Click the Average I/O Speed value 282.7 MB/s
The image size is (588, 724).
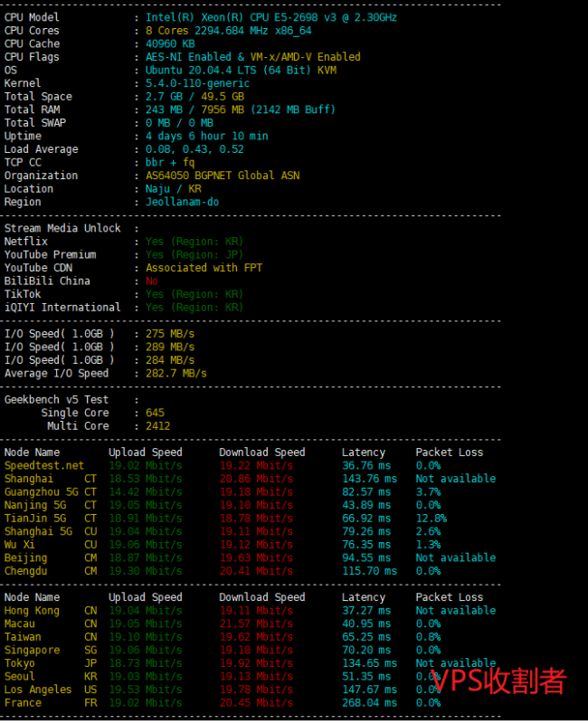(x=175, y=373)
